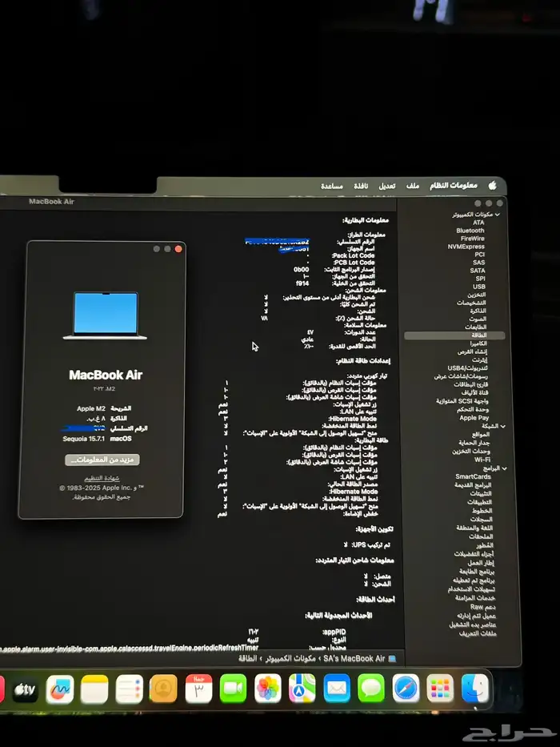The width and height of the screenshot is (560, 747).
Task: Open FaceTime from the dock
Action: coord(233,688)
